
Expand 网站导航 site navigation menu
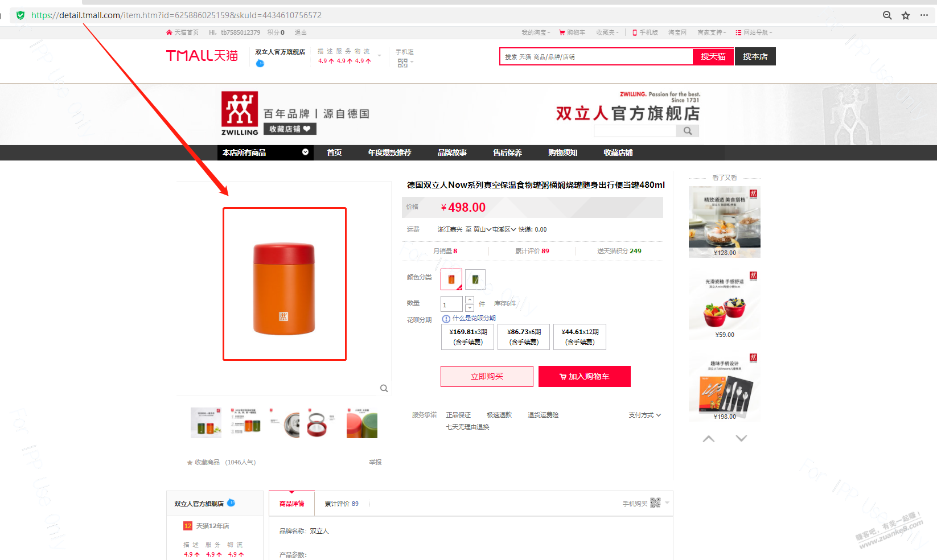pyautogui.click(x=754, y=32)
